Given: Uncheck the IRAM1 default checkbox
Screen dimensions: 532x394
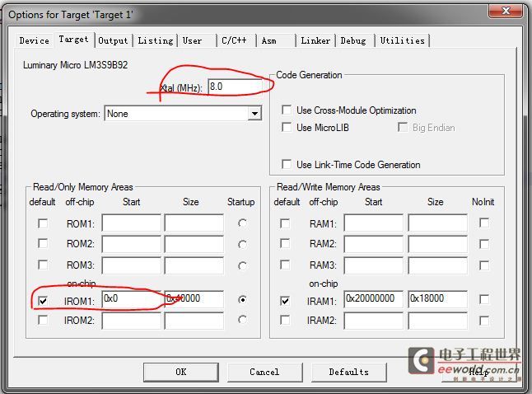Looking at the screenshot, I should click(285, 301).
